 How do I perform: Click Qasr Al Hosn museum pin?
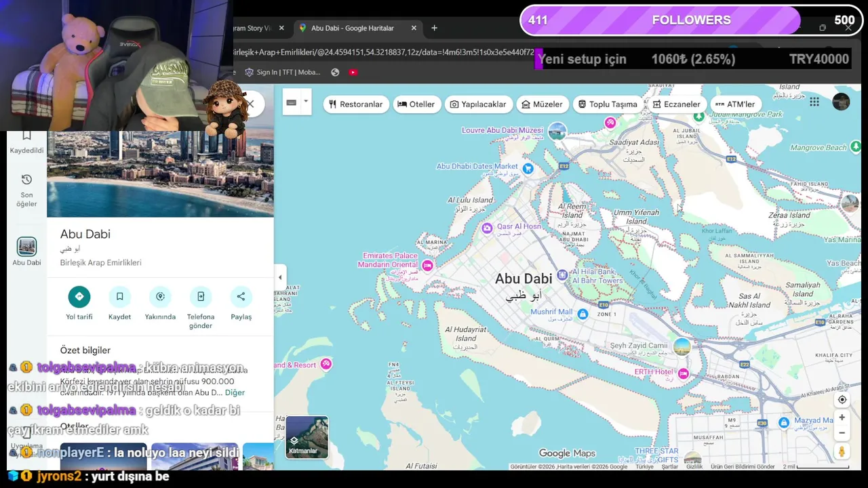[487, 228]
